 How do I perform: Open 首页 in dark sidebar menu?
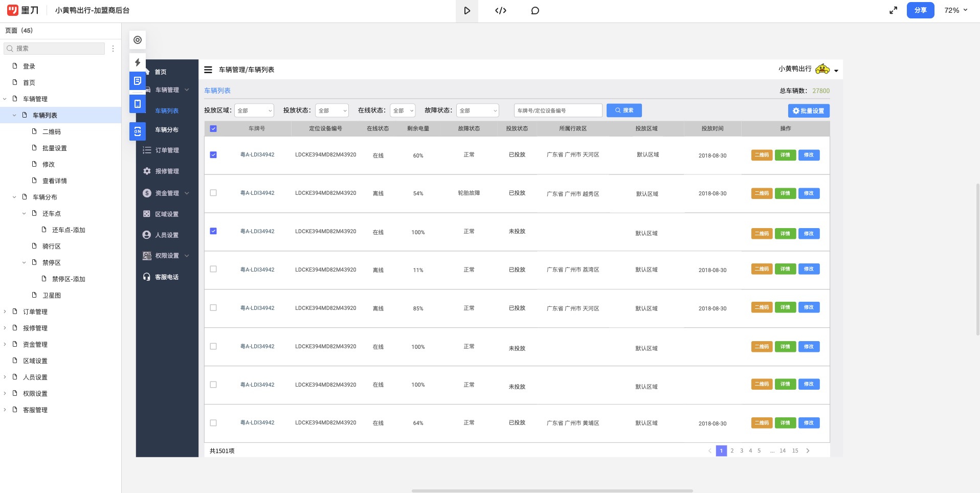tap(161, 72)
